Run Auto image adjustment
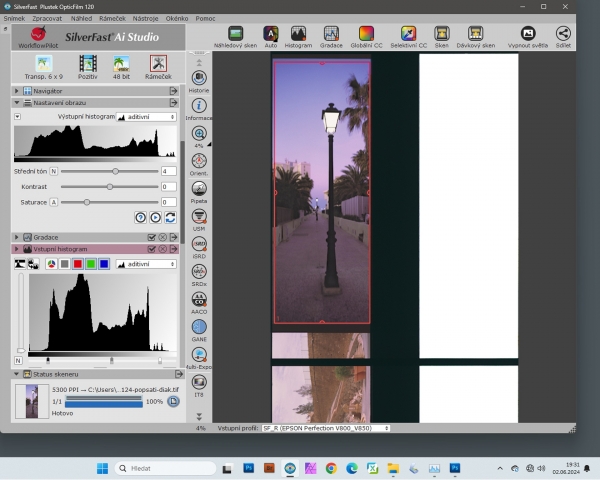The image size is (600, 480). (x=271, y=37)
